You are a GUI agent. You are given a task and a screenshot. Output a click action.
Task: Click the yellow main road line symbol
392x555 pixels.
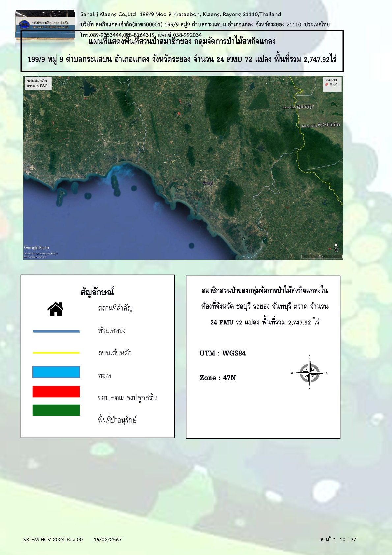point(56,353)
